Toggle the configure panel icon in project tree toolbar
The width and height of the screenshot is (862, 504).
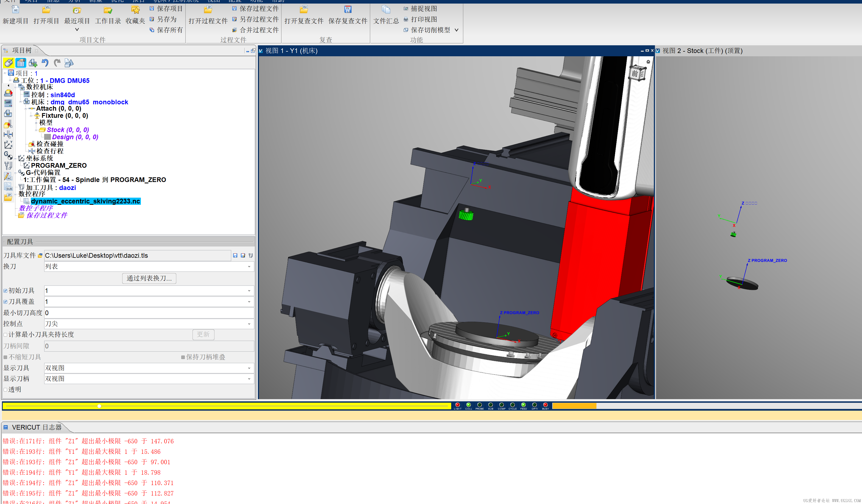[x=21, y=63]
